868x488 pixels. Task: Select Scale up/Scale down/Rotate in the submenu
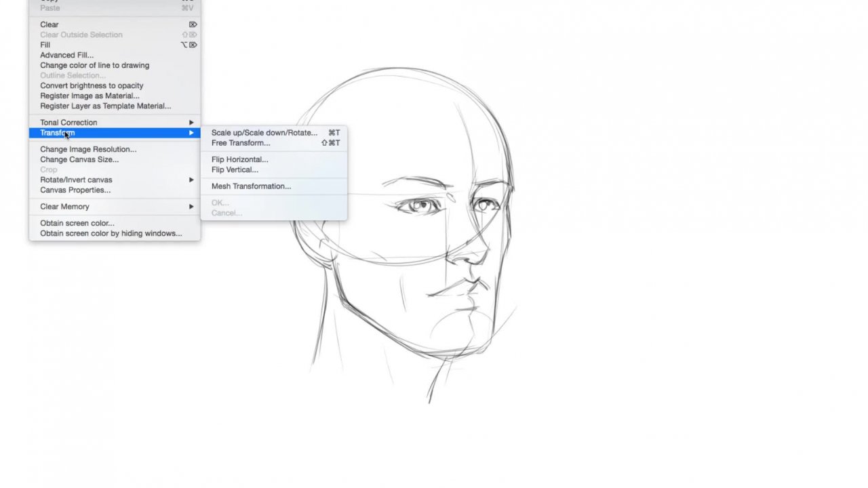264,133
